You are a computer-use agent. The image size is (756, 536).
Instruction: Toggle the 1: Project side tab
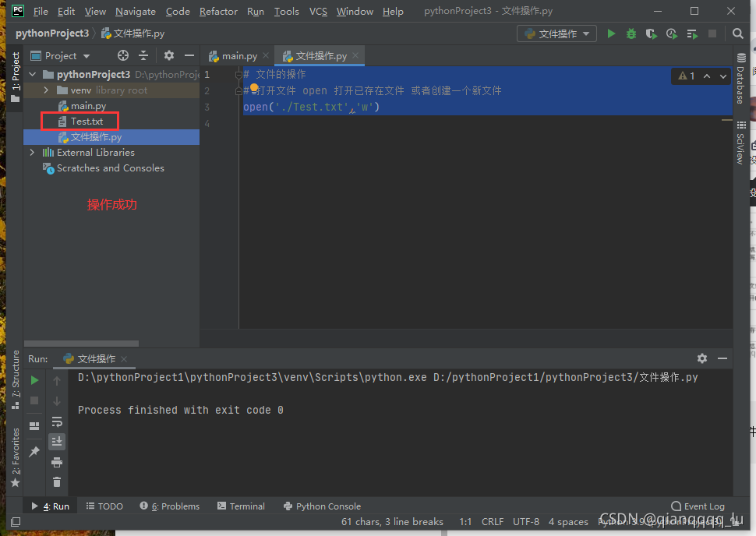click(x=16, y=77)
